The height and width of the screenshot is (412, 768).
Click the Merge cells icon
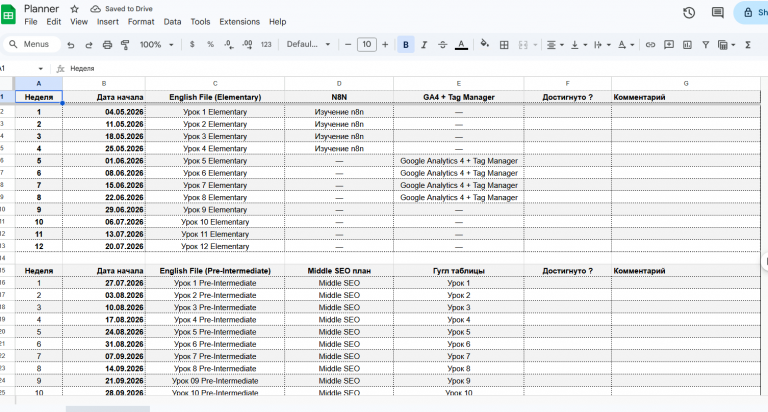523,45
